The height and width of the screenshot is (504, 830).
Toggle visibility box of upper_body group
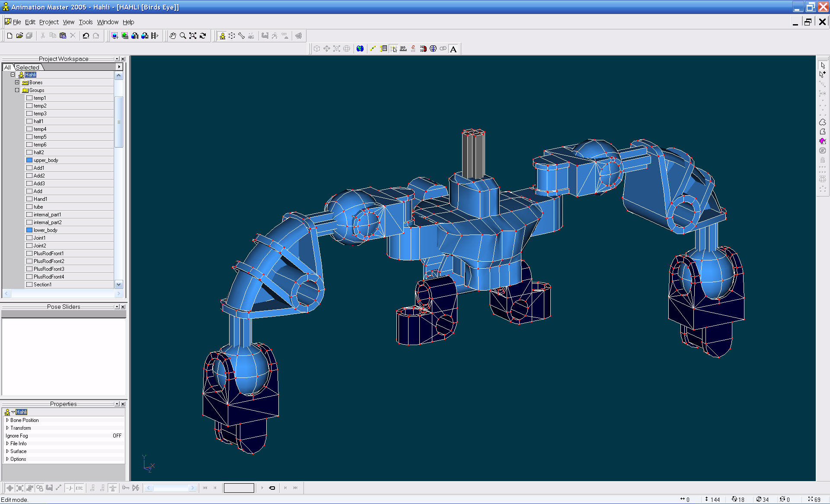pyautogui.click(x=29, y=160)
